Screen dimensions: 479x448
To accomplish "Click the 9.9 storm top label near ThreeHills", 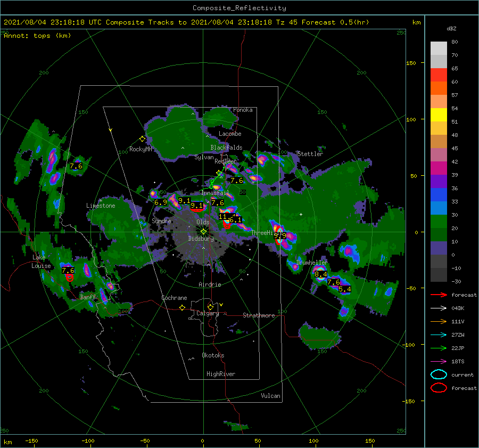I will tap(280, 235).
